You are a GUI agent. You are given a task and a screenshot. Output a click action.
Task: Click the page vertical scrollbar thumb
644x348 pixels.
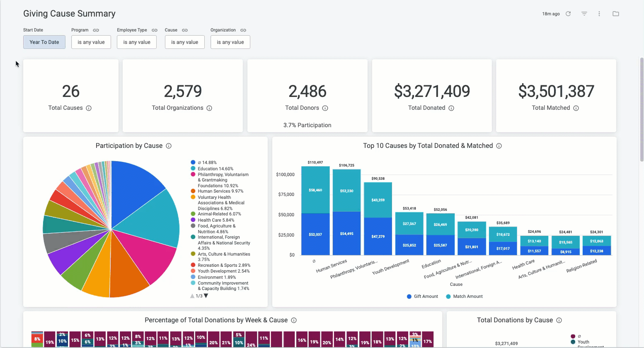click(642, 109)
